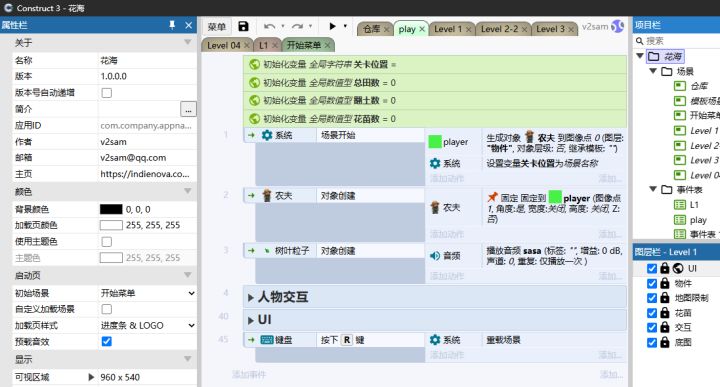720x387 pixels.
Task: Collapse the 关于 properties section
Action: click(188, 42)
